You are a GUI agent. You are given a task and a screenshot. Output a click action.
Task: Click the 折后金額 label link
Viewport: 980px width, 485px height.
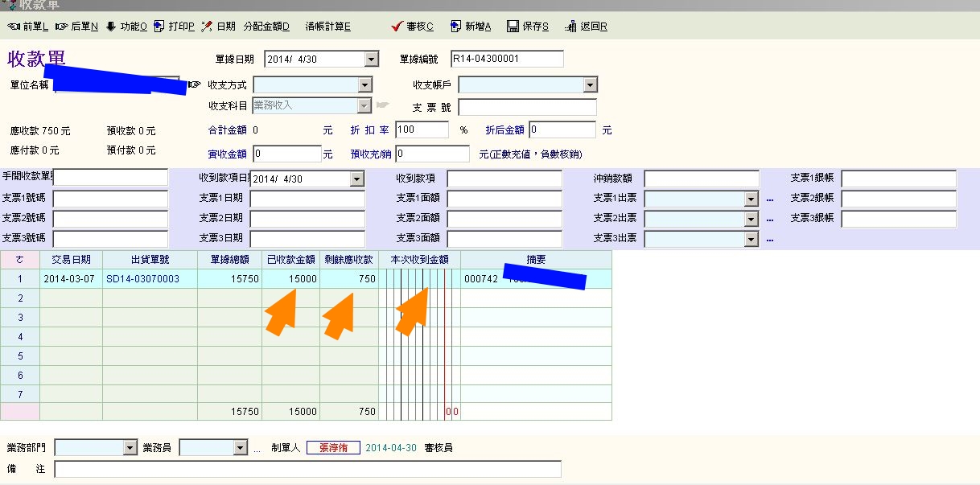click(504, 129)
